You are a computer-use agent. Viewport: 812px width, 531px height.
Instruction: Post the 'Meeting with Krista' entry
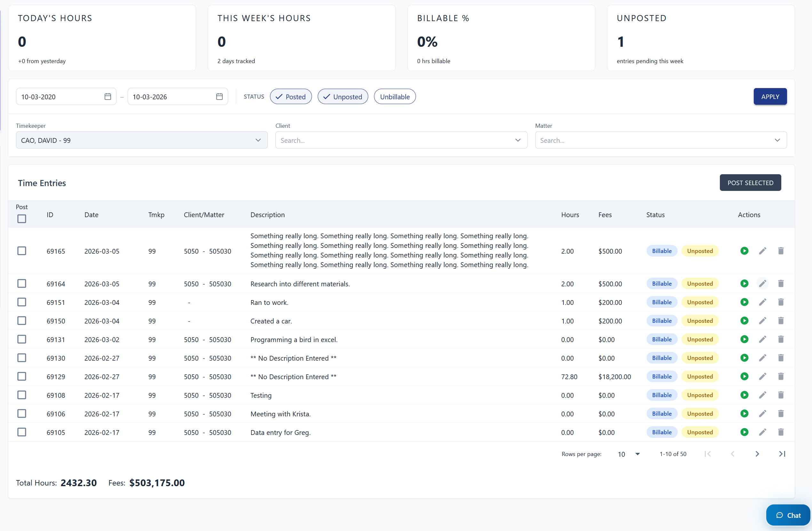coord(744,413)
